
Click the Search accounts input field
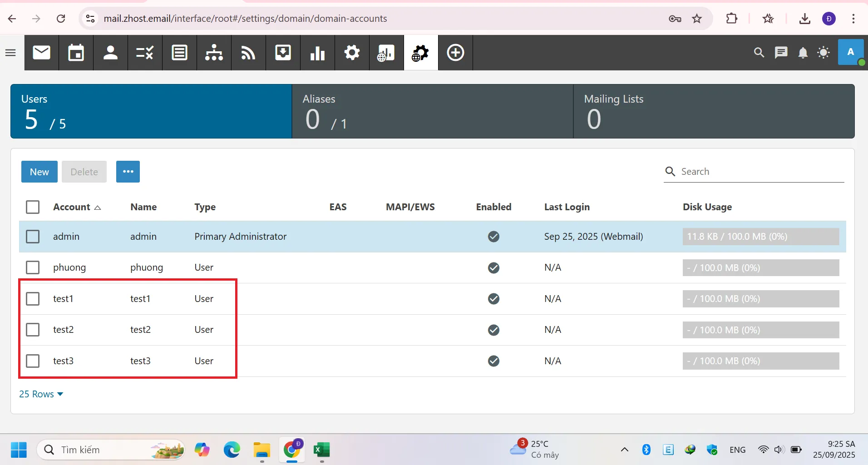760,172
